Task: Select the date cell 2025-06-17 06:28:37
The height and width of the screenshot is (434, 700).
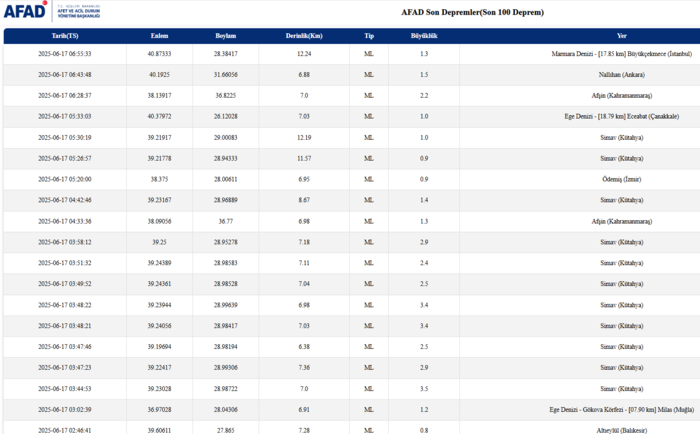Action: 65,96
